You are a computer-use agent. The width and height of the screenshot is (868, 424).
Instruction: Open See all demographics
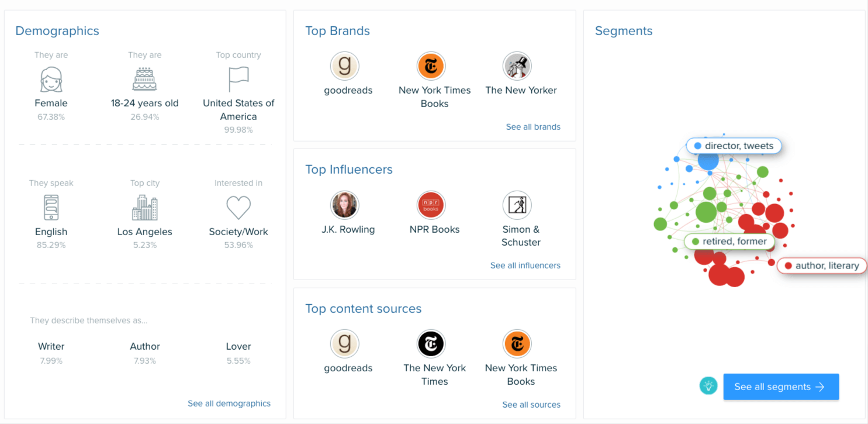[x=229, y=404]
